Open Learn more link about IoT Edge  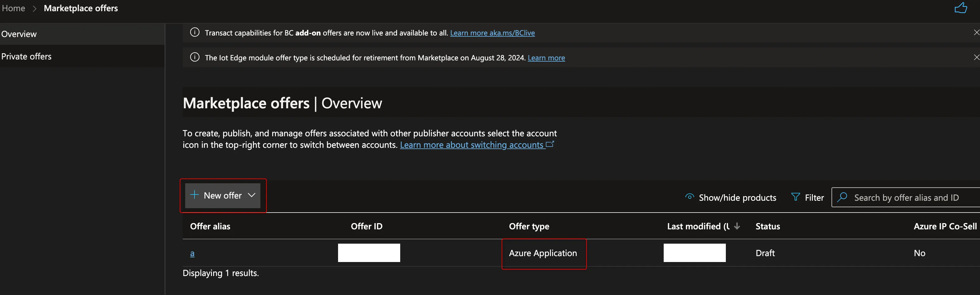point(546,58)
